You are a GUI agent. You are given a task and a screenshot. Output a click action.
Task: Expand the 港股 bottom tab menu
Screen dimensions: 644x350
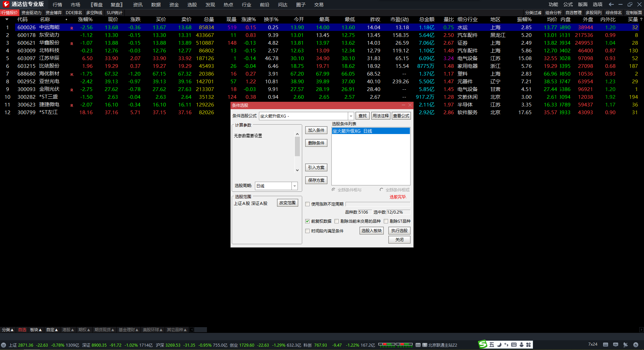(68, 330)
